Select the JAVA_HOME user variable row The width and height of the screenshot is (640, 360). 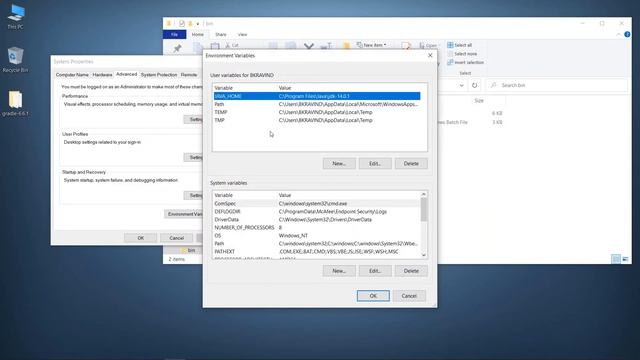(317, 96)
